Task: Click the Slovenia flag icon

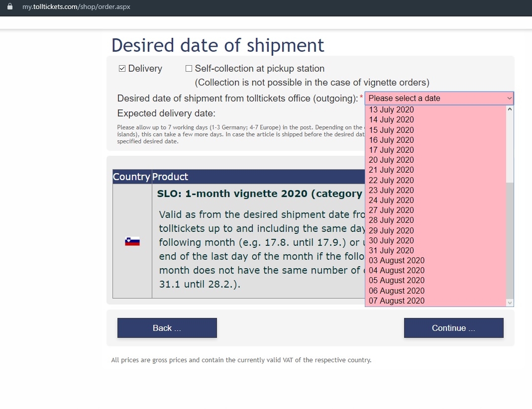Action: 132,241
